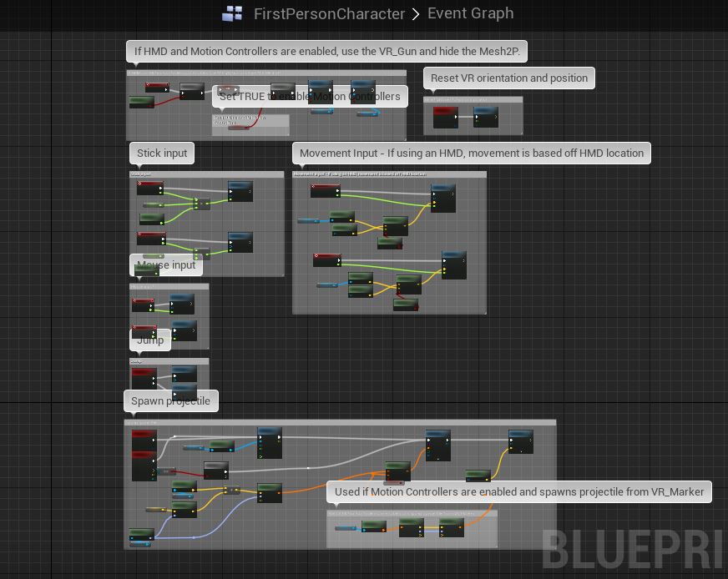Click the Movement Input comment box title bar
The width and height of the screenshot is (728, 579).
[390, 174]
